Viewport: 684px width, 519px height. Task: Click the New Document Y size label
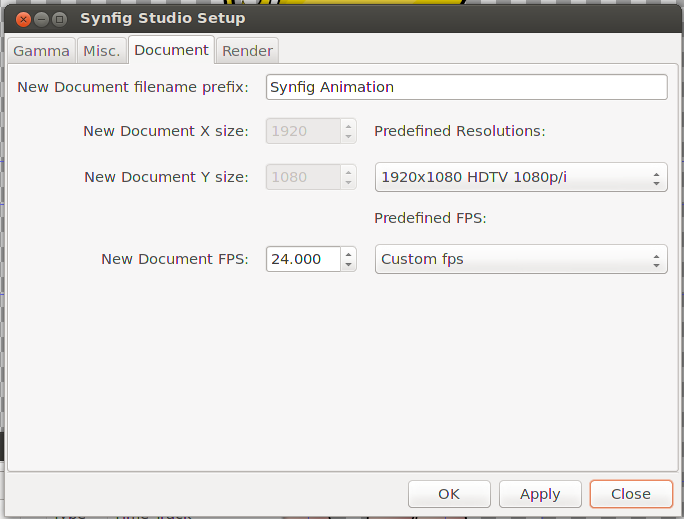tap(166, 177)
